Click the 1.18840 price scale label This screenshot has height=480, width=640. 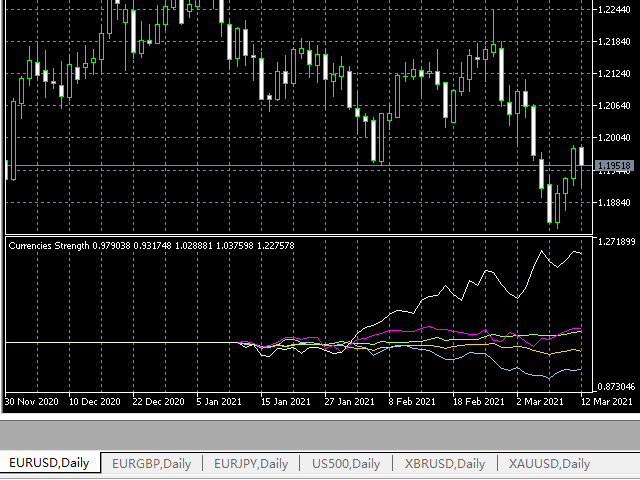(x=612, y=202)
